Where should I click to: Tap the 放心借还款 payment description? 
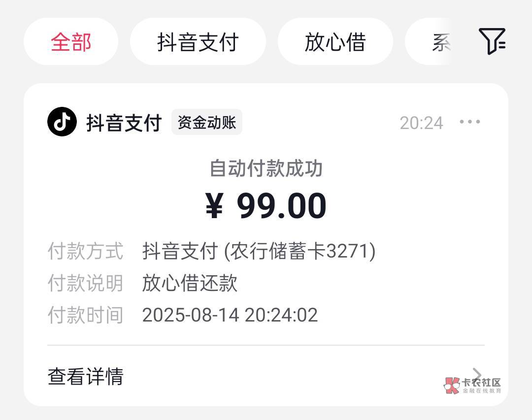tap(190, 283)
